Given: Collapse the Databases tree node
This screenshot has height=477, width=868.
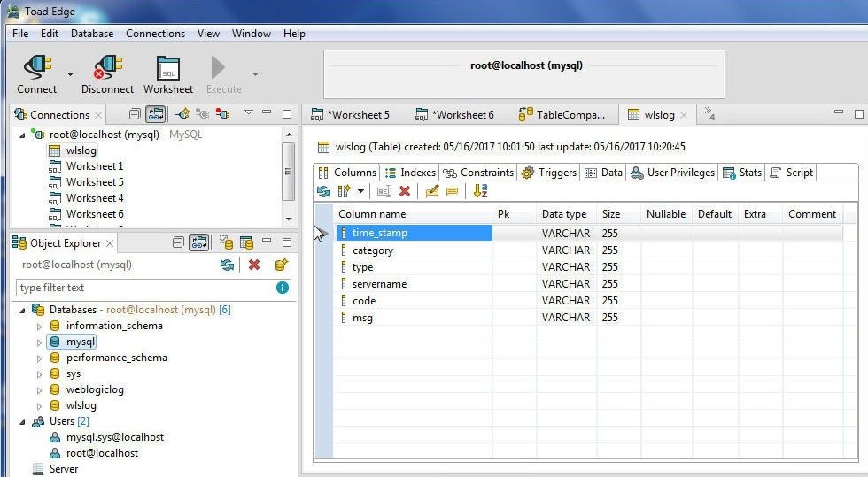Looking at the screenshot, I should (22, 311).
